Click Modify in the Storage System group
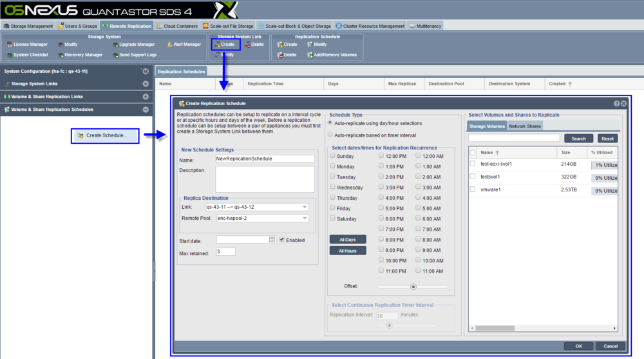 click(x=68, y=44)
